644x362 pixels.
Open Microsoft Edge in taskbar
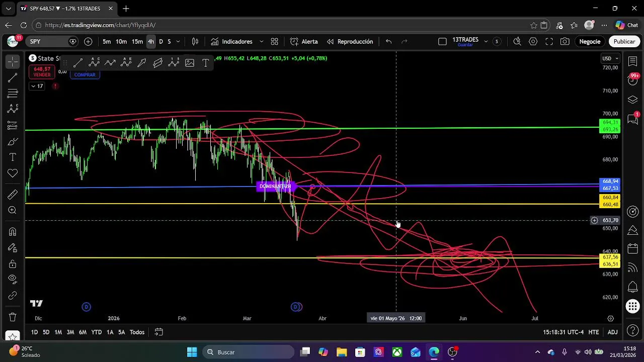tap(434, 352)
